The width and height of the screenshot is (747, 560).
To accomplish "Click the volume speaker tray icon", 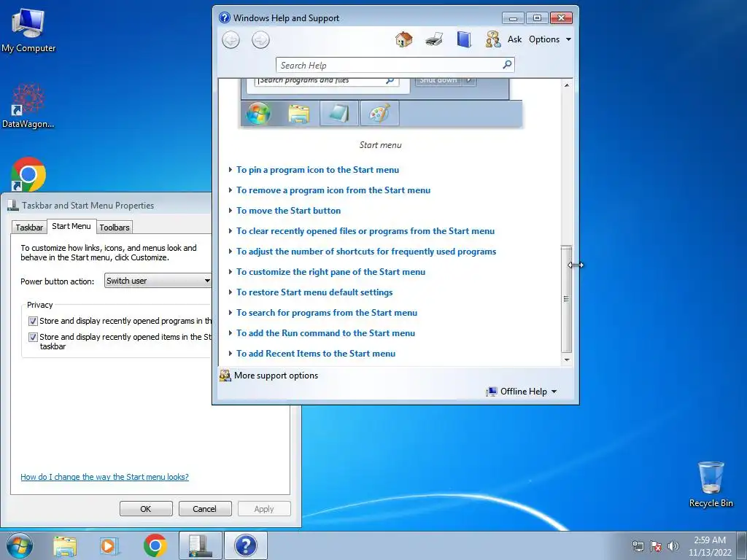I will (673, 546).
